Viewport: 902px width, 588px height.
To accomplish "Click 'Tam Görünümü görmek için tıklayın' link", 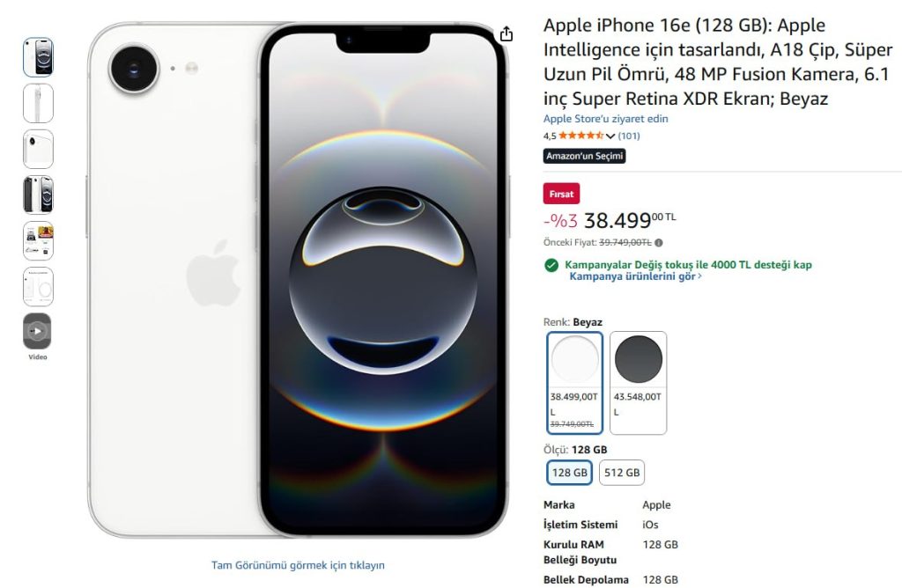I will [x=298, y=565].
